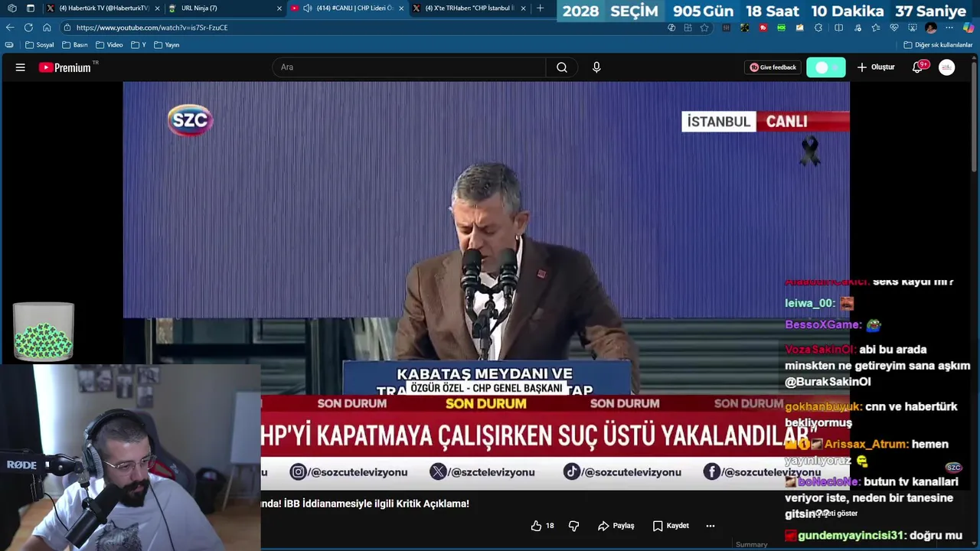The width and height of the screenshot is (980, 551).
Task: Open the YouTube account avatar menu
Action: [x=947, y=67]
